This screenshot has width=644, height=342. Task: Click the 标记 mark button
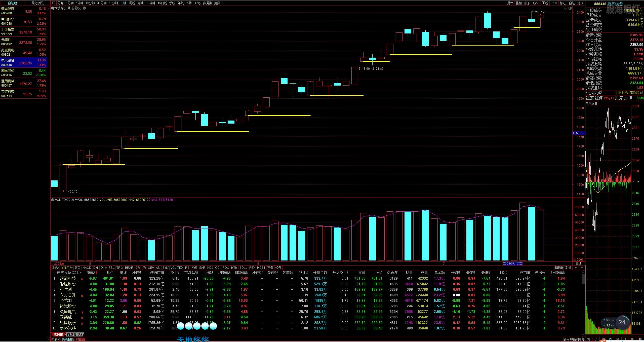pyautogui.click(x=562, y=3)
